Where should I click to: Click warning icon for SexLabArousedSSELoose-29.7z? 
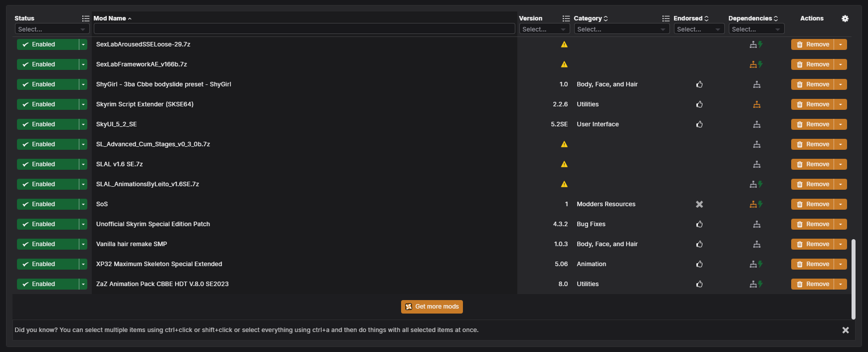564,44
